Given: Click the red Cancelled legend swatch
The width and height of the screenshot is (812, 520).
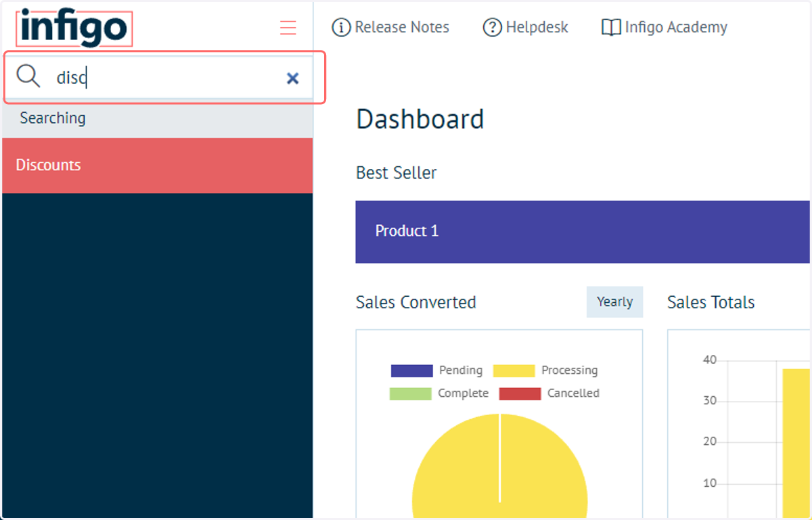Looking at the screenshot, I should (x=520, y=394).
